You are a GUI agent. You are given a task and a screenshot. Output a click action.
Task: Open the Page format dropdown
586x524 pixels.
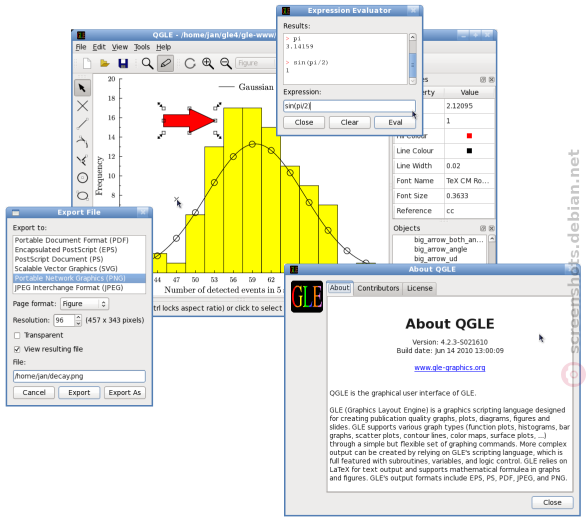click(x=84, y=304)
